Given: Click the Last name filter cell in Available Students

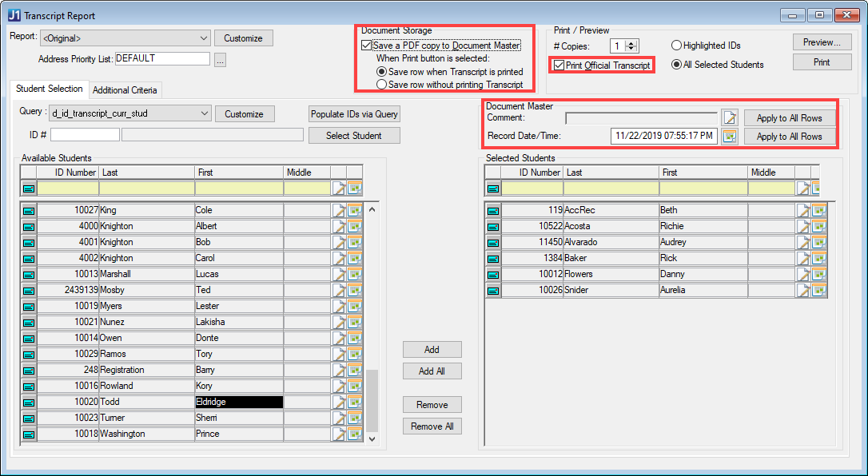Looking at the screenshot, I should tap(147, 188).
